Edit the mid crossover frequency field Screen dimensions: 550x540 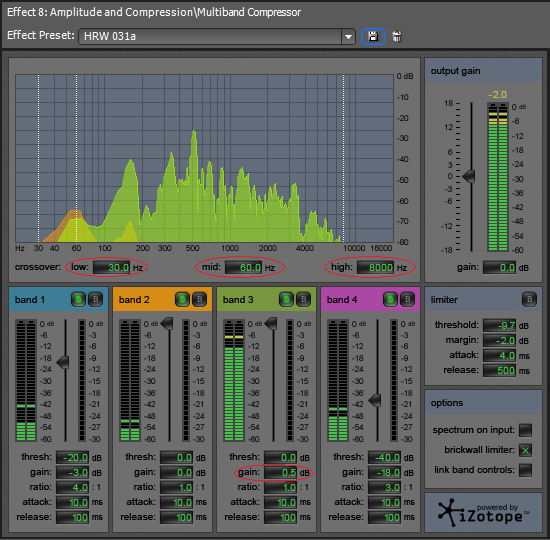pyautogui.click(x=244, y=268)
